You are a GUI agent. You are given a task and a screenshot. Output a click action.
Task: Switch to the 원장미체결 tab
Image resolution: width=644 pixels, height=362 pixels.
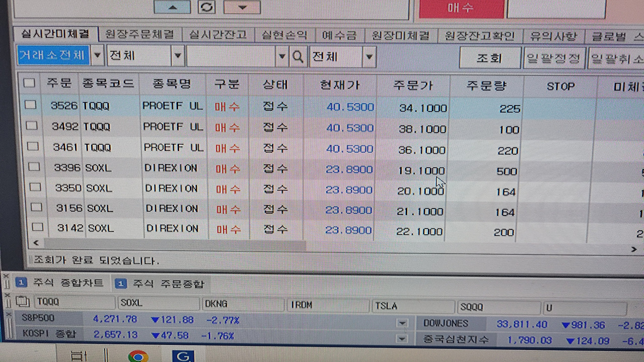[400, 36]
